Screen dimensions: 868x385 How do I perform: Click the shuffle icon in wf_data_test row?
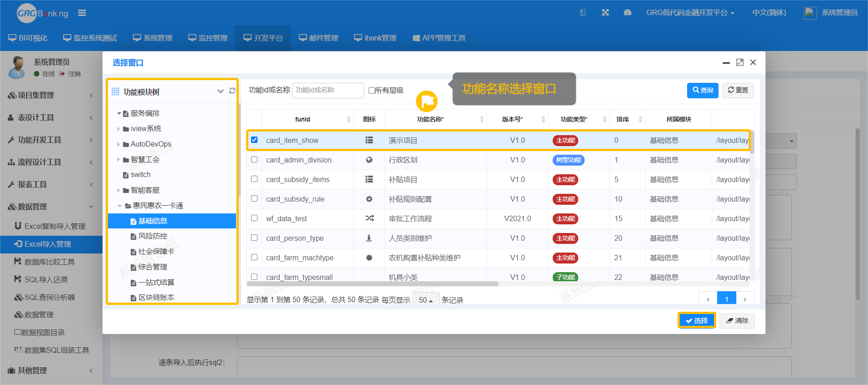click(370, 218)
